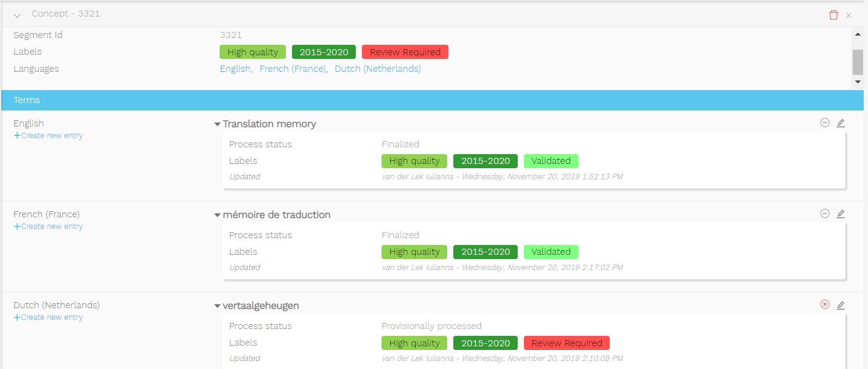Collapse the vertaalgeheugen term details
The image size is (868, 369).
[217, 306]
